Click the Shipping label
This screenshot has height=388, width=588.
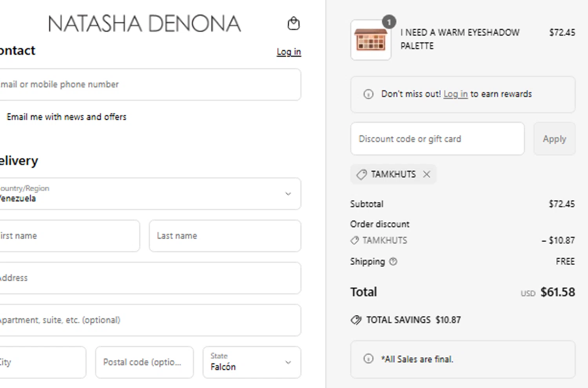tap(368, 262)
